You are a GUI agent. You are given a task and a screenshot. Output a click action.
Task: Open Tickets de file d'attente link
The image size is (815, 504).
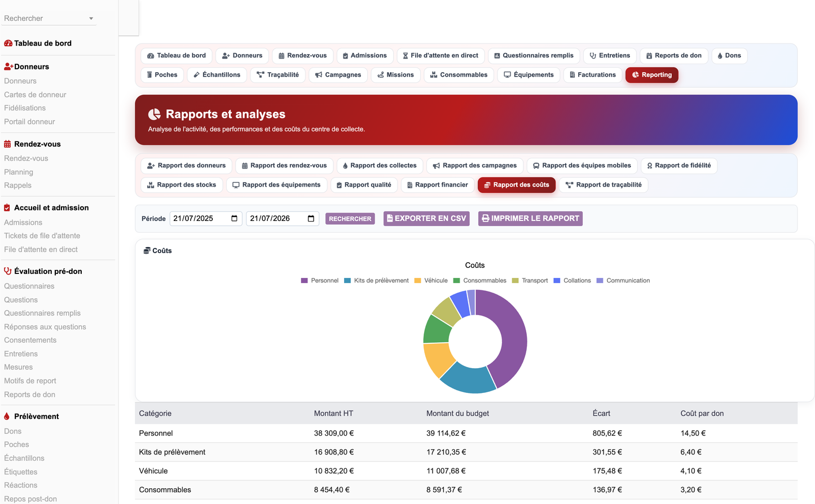click(42, 236)
